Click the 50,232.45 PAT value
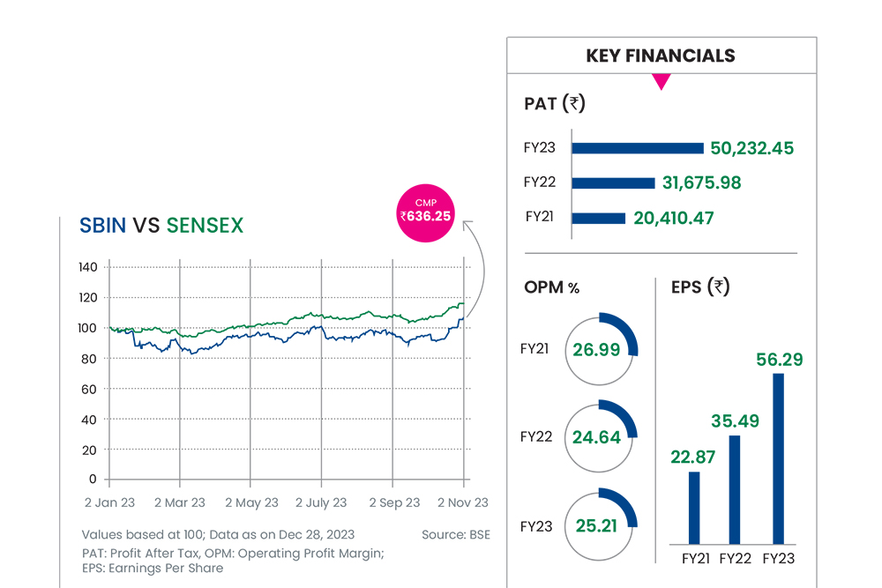The image size is (882, 588). click(x=751, y=148)
